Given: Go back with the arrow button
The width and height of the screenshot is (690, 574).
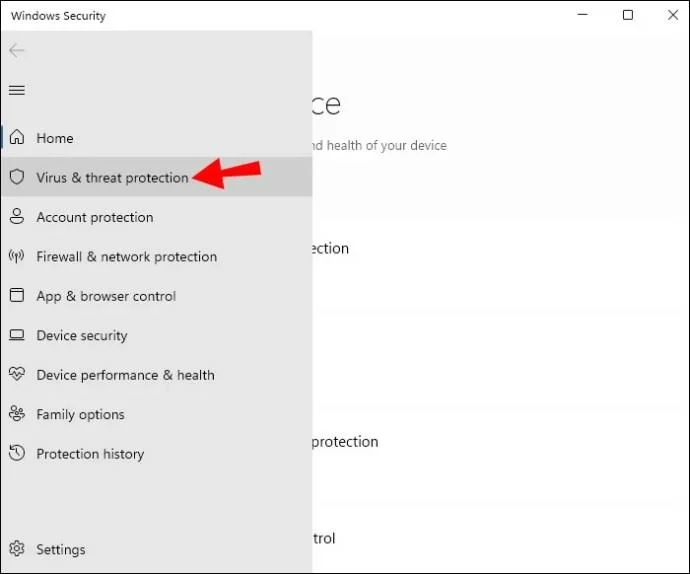Looking at the screenshot, I should (17, 51).
